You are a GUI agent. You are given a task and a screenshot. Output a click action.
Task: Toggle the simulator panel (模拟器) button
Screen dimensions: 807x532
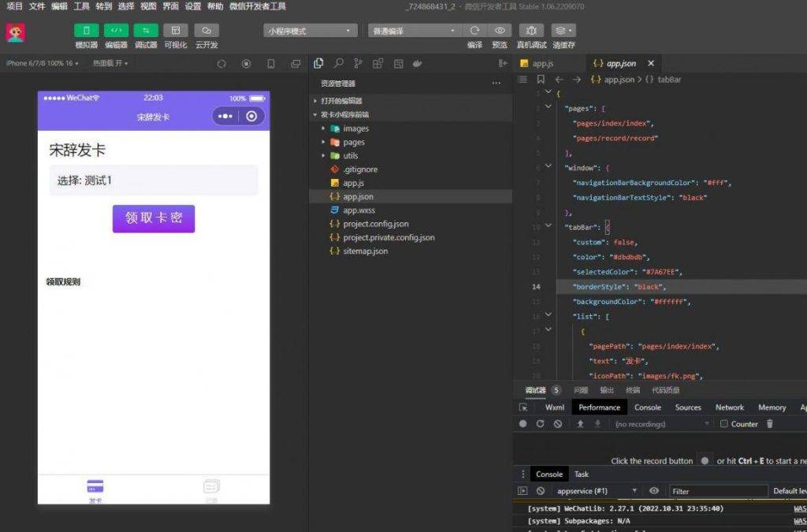tap(86, 31)
